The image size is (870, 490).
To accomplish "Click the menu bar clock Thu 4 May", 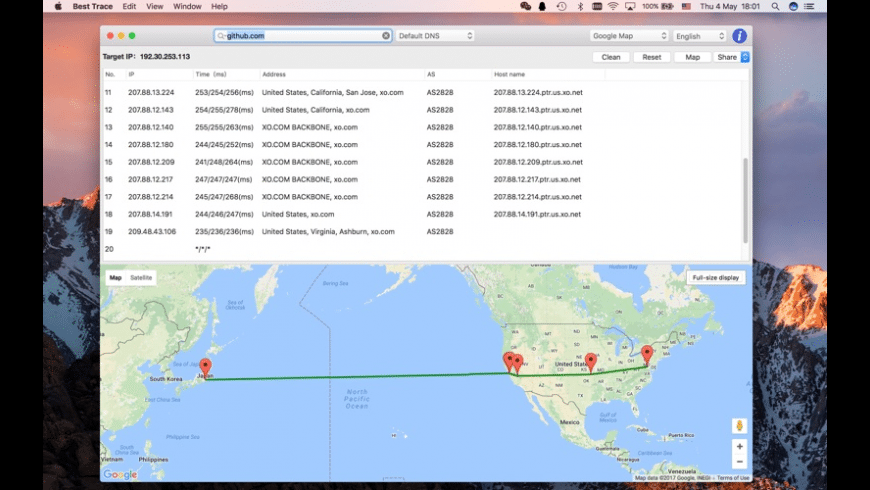I will 730,6.
